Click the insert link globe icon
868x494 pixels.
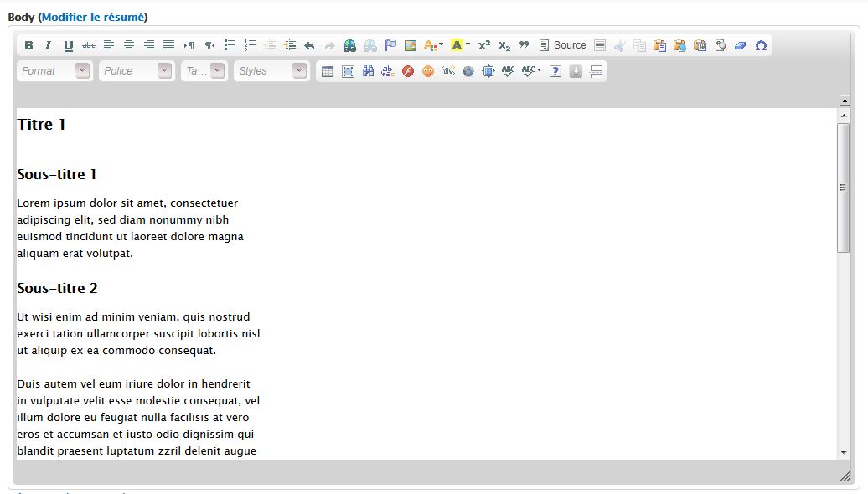pos(349,45)
